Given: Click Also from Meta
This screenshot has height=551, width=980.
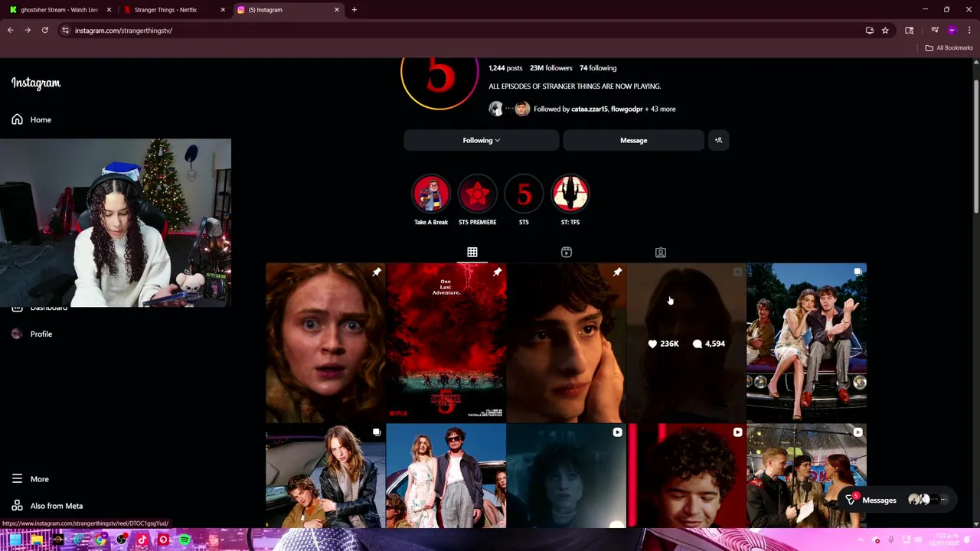Looking at the screenshot, I should [47, 506].
